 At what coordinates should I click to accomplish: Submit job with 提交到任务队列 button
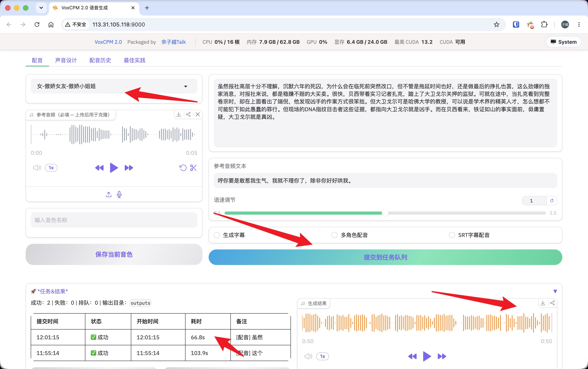click(x=385, y=257)
